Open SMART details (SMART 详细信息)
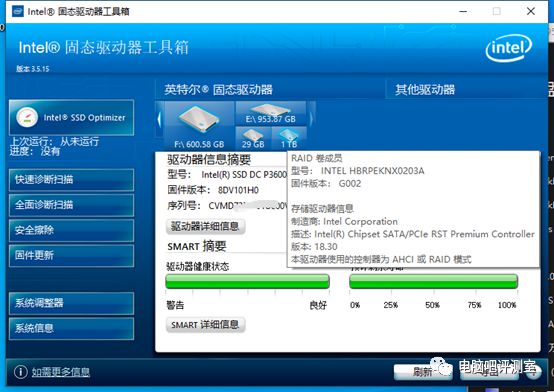 [x=205, y=325]
